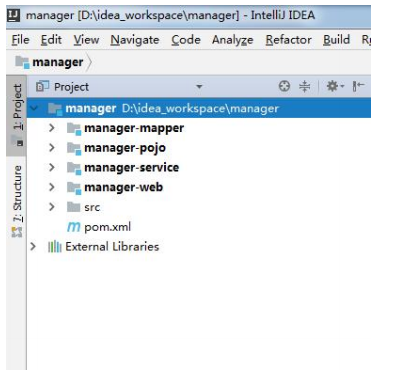
Task: Click the manager-web module folder icon
Action: [74, 188]
